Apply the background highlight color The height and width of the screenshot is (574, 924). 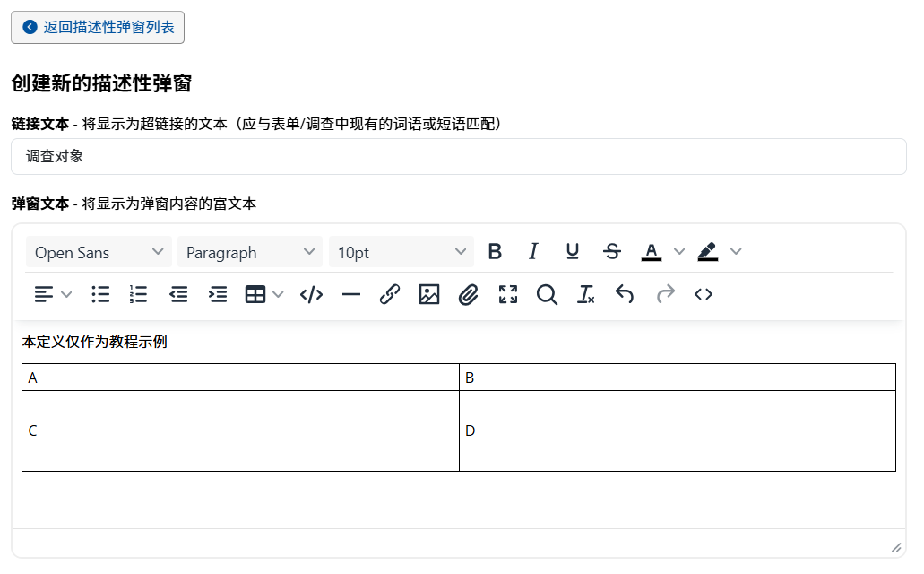(708, 252)
